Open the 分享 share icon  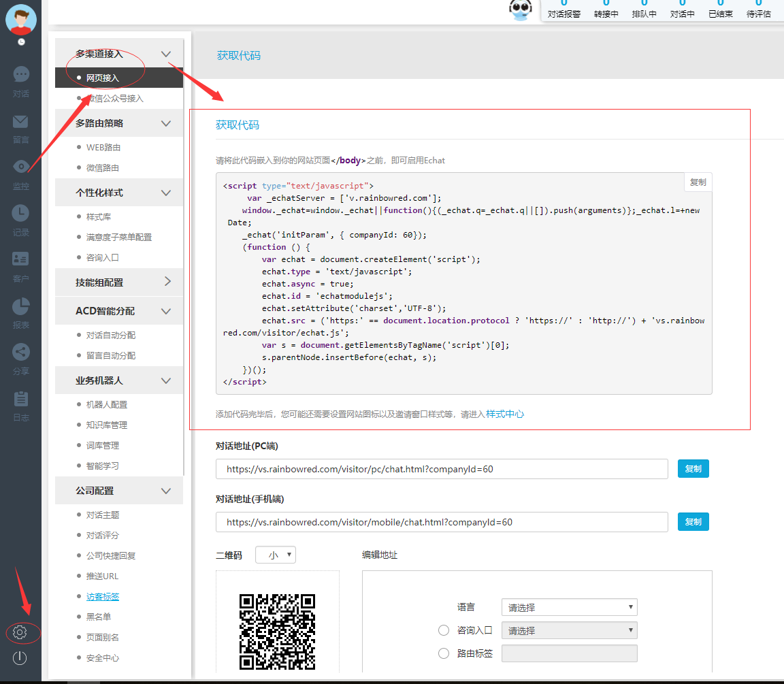(x=20, y=352)
